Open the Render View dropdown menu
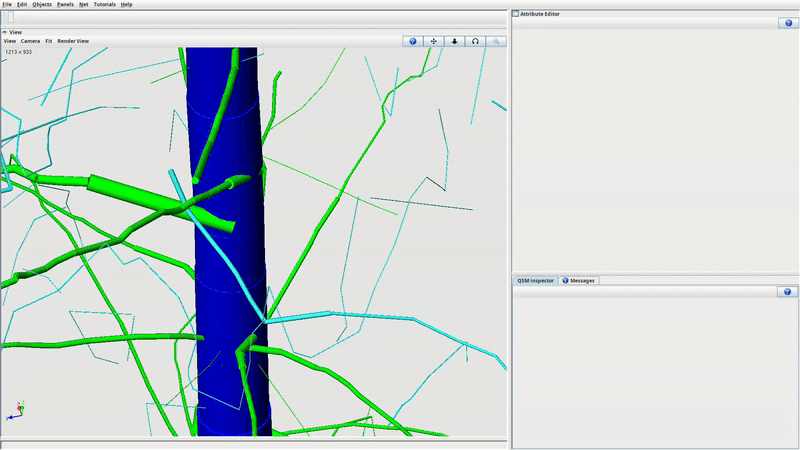Image resolution: width=800 pixels, height=450 pixels. pos(73,41)
